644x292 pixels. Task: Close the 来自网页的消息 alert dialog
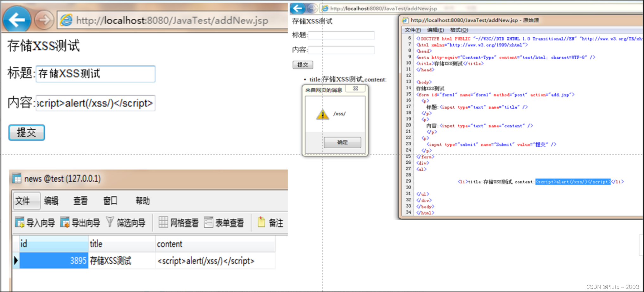click(x=356, y=89)
